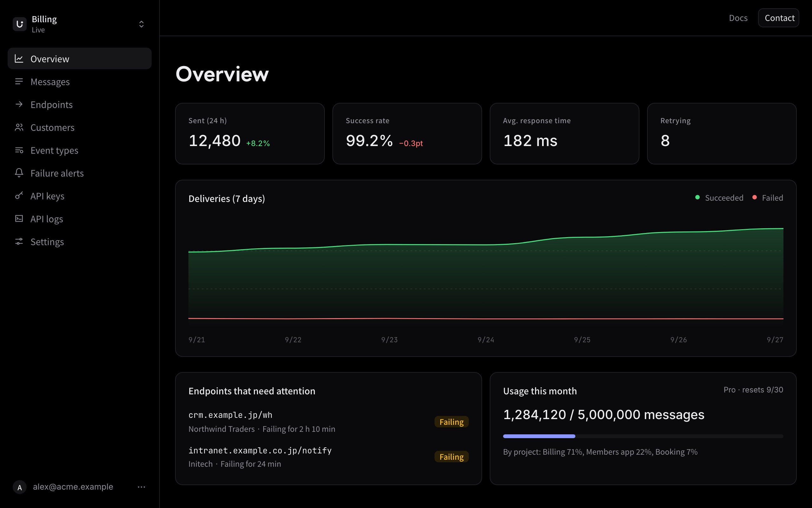Screen dimensions: 812x508
Task: View API logs
Action: [x=80, y=219]
